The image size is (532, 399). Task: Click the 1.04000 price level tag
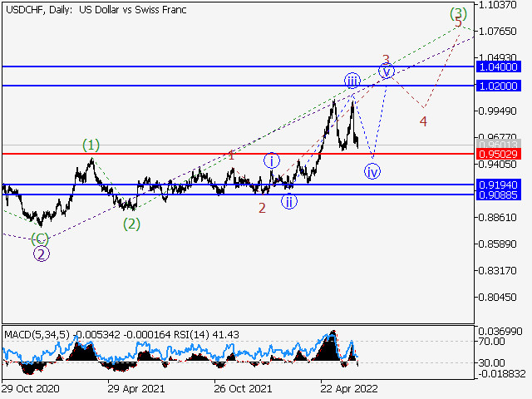tap(499, 66)
